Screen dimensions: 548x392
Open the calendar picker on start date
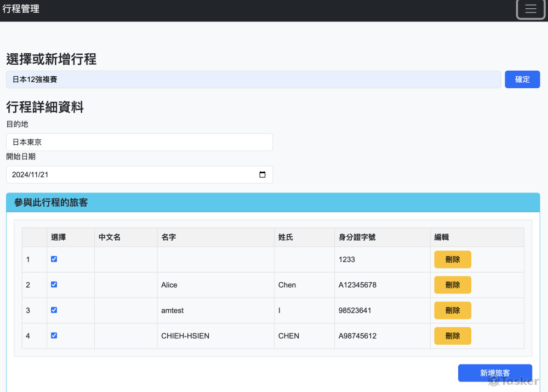click(x=262, y=175)
